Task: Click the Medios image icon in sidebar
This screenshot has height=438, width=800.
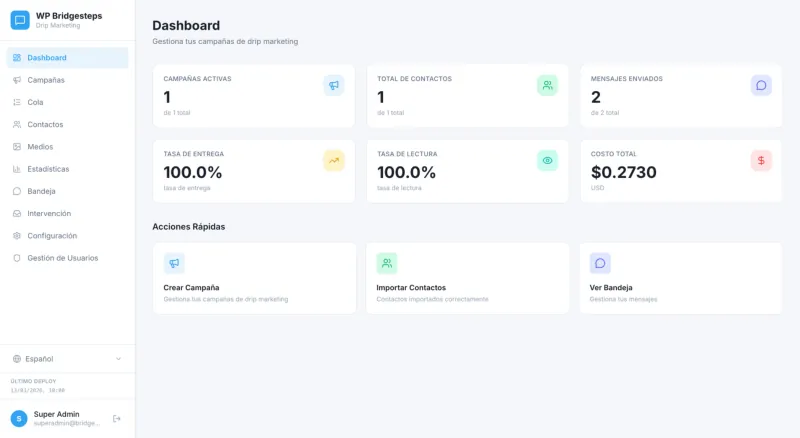Action: (x=17, y=147)
